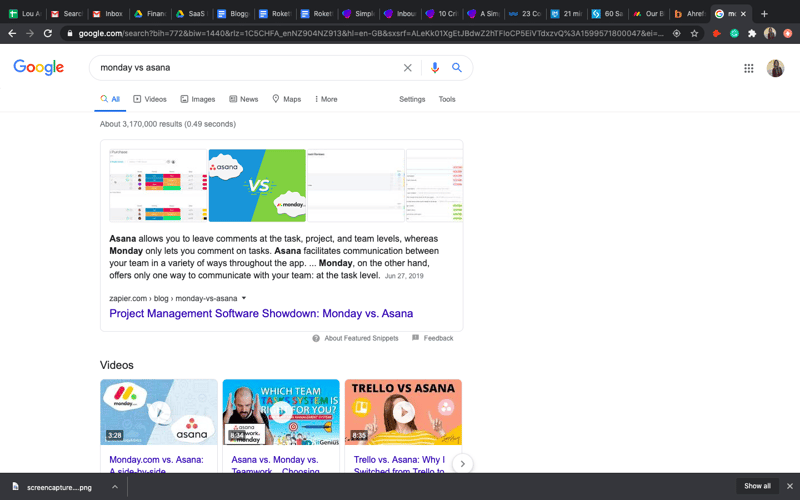Expand the zapier.com result options arrow
Image resolution: width=800 pixels, height=500 pixels.
click(x=244, y=298)
